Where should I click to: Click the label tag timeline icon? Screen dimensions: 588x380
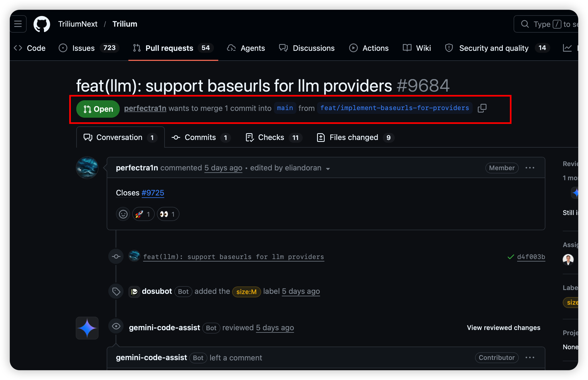pyautogui.click(x=116, y=292)
